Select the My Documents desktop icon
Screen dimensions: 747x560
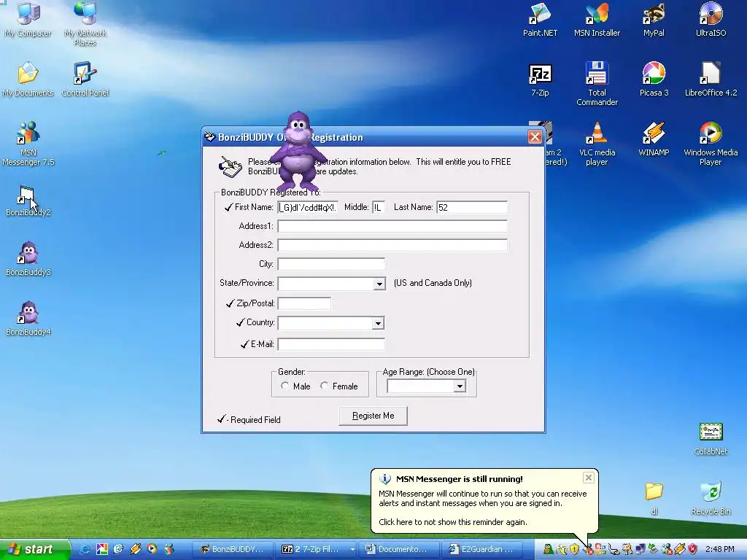[x=28, y=79]
